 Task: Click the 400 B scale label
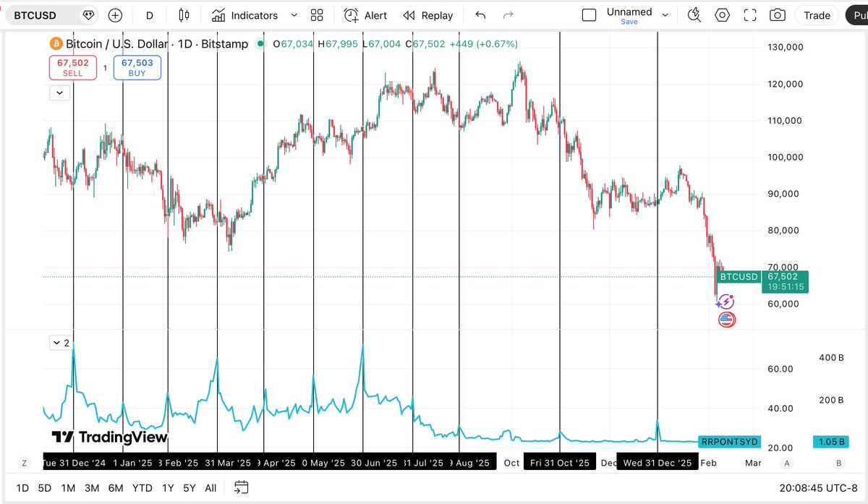click(x=831, y=357)
